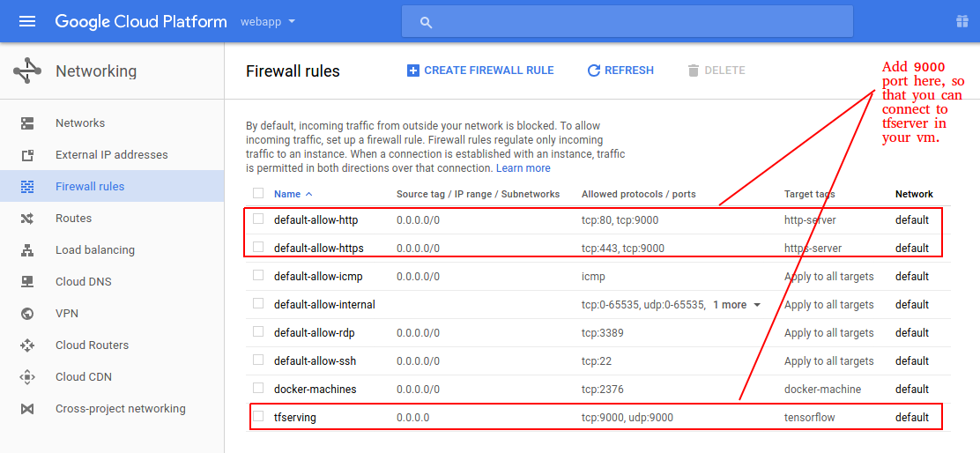Image resolution: width=980 pixels, height=453 pixels.
Task: Select Firewall rules in the sidebar
Action: click(x=90, y=186)
